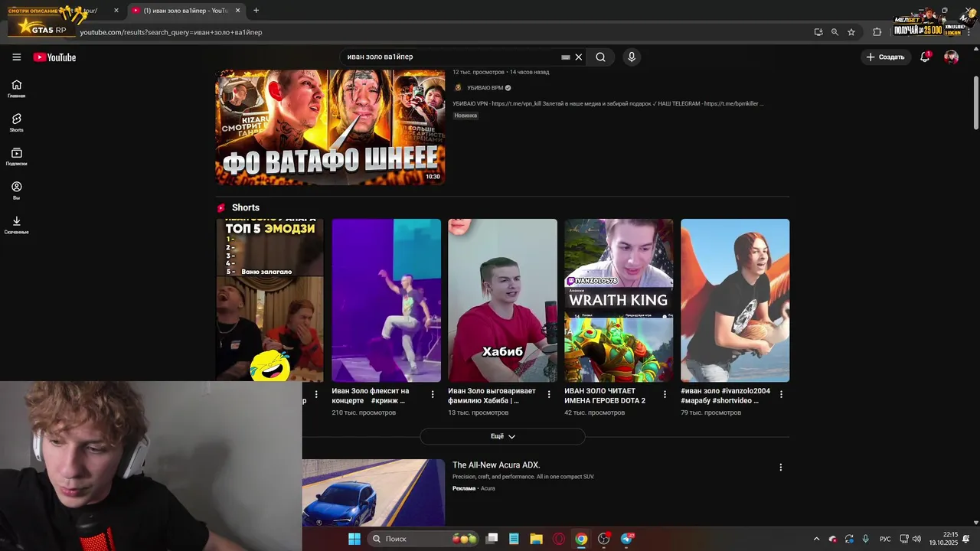This screenshot has width=980, height=551.
Task: Open a new Chrome tab with plus
Action: [x=256, y=11]
